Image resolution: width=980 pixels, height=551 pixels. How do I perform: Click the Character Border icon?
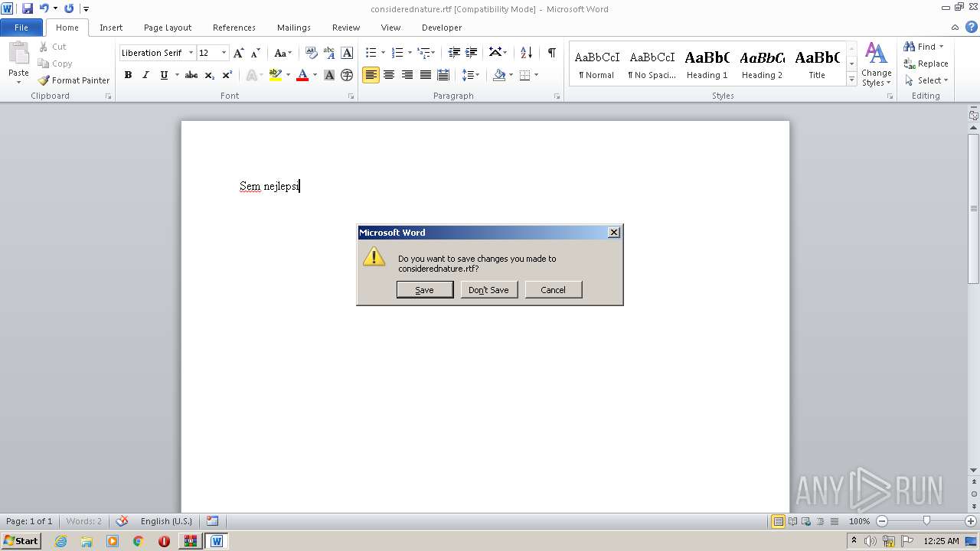pos(347,53)
